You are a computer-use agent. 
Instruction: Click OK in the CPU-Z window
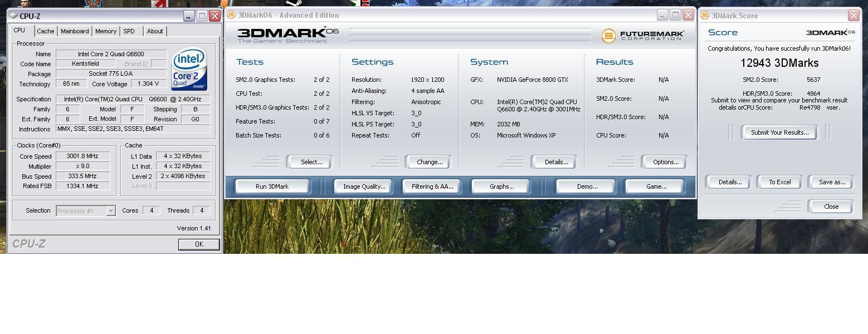[199, 244]
